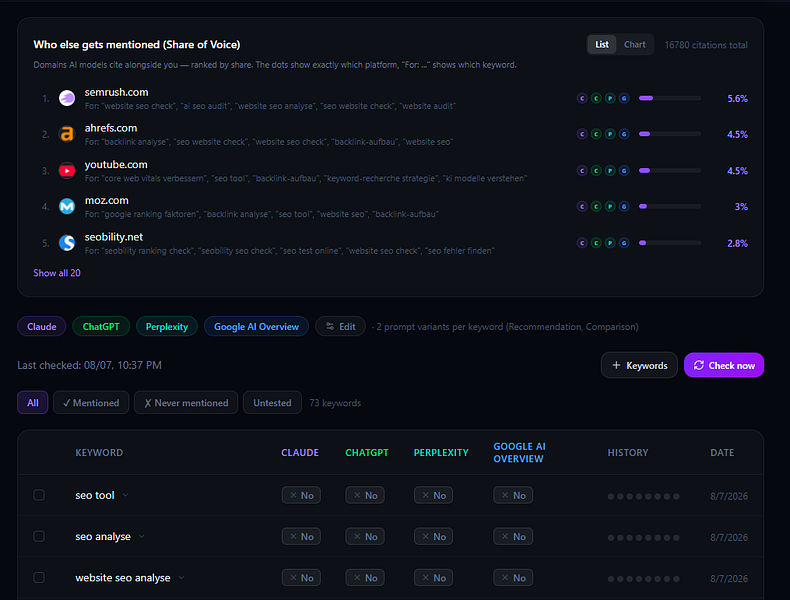This screenshot has height=600, width=790.
Task: Click the Google G dot for semrush.com
Action: click(624, 98)
